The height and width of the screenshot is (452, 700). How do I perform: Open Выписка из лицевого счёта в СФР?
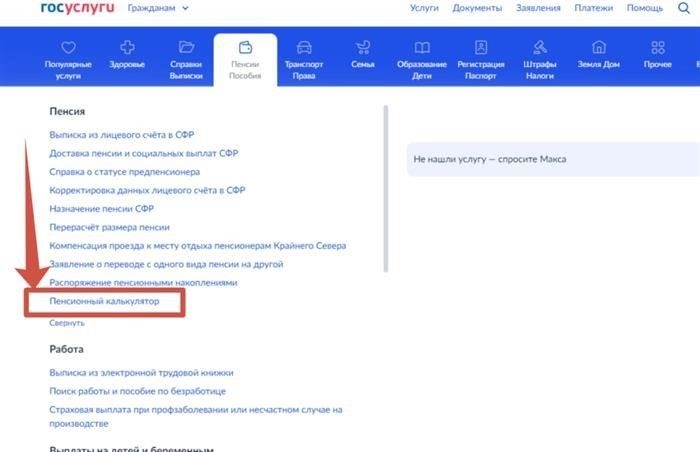pos(121,134)
